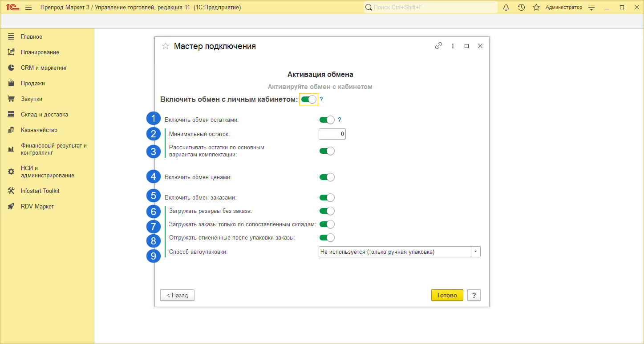
Task: Add Мастер подключения to favorites star
Action: click(166, 46)
